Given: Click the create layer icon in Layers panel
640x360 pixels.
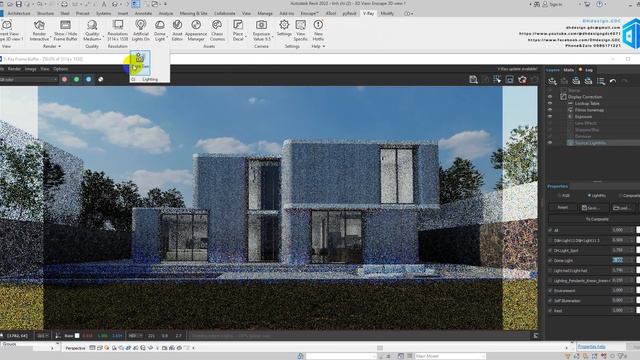Looking at the screenshot, I should (x=552, y=81).
